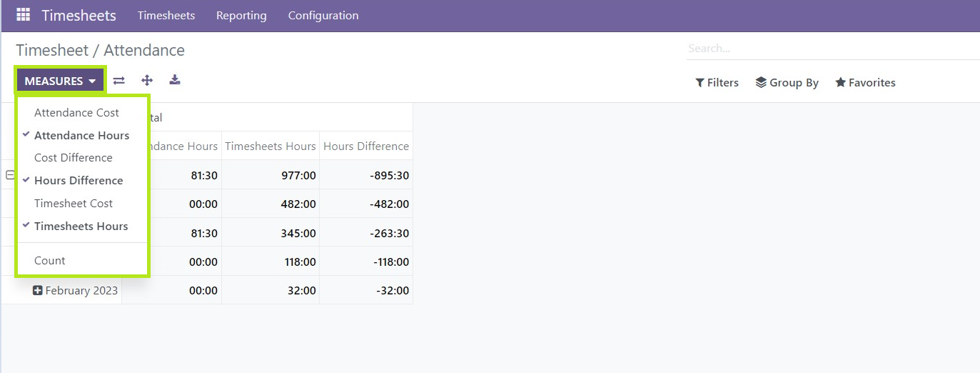Open the Configuration menu
Viewport: 980px width, 373px height.
point(323,15)
